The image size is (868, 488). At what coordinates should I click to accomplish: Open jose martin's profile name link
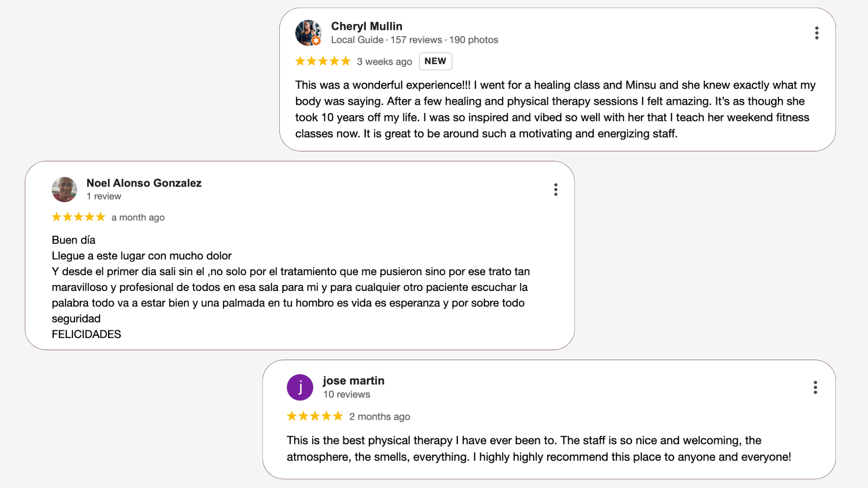354,380
